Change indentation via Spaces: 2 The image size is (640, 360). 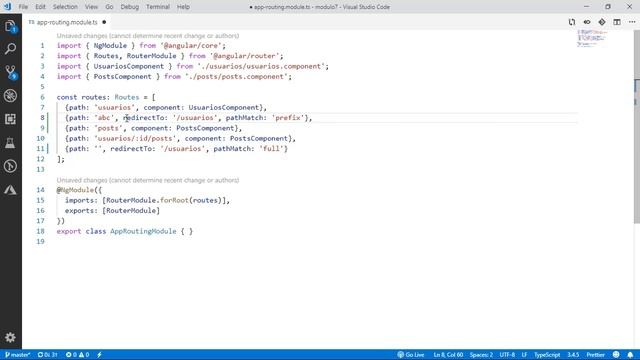(x=481, y=355)
